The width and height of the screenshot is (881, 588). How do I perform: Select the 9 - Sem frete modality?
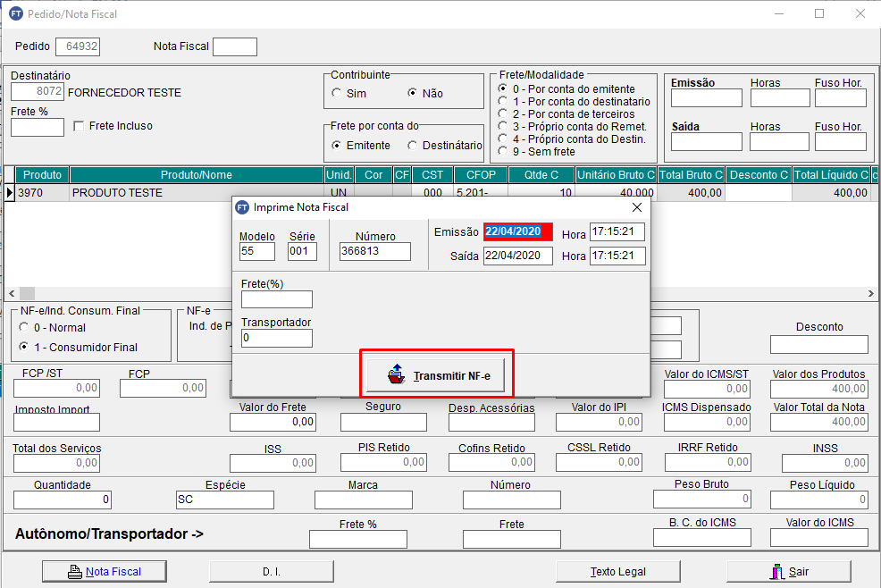pyautogui.click(x=502, y=151)
